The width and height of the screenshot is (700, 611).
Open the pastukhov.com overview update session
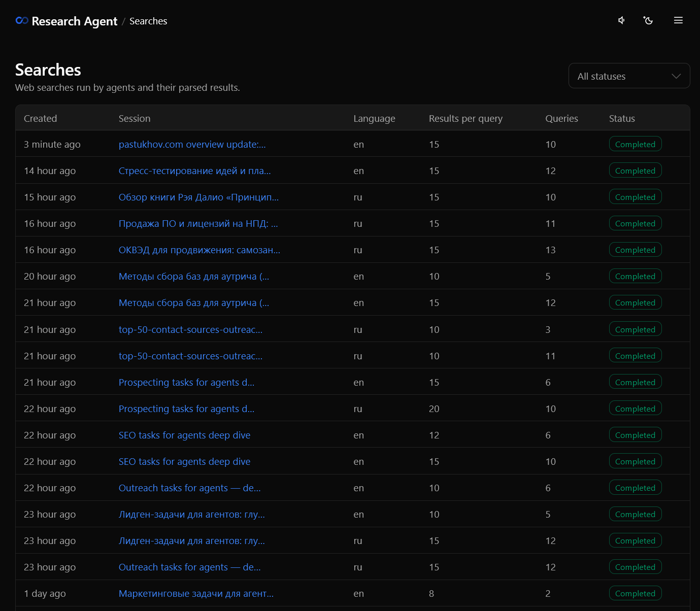pyautogui.click(x=192, y=145)
